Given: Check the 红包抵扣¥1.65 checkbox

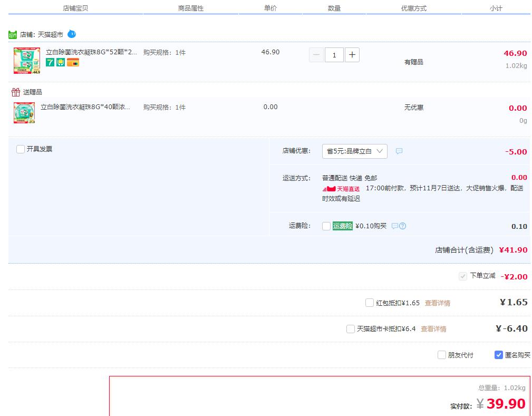Looking at the screenshot, I should click(370, 303).
